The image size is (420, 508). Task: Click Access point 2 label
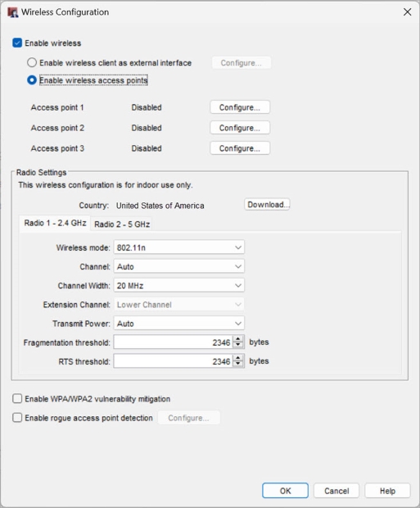pos(57,128)
